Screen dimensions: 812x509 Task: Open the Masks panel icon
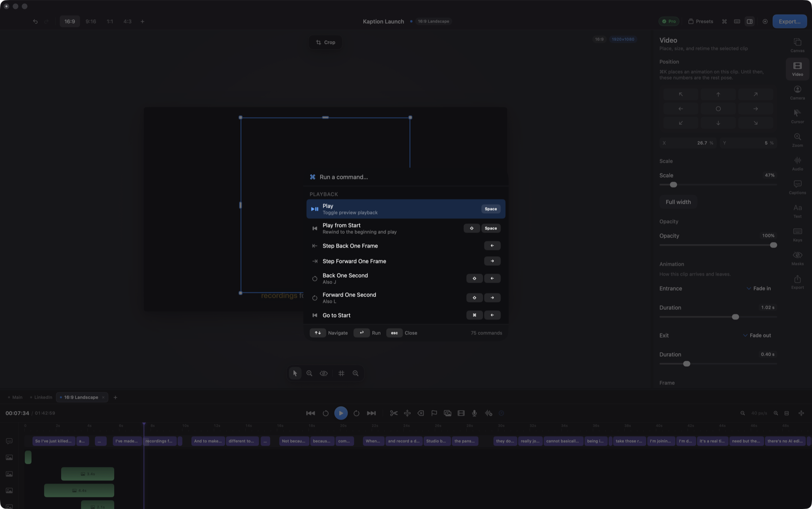(797, 258)
